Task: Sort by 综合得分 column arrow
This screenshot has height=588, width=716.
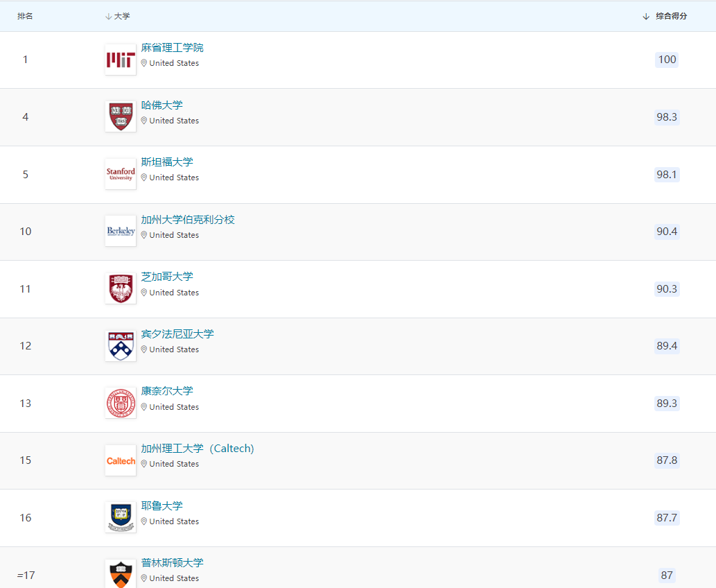Action: [646, 17]
